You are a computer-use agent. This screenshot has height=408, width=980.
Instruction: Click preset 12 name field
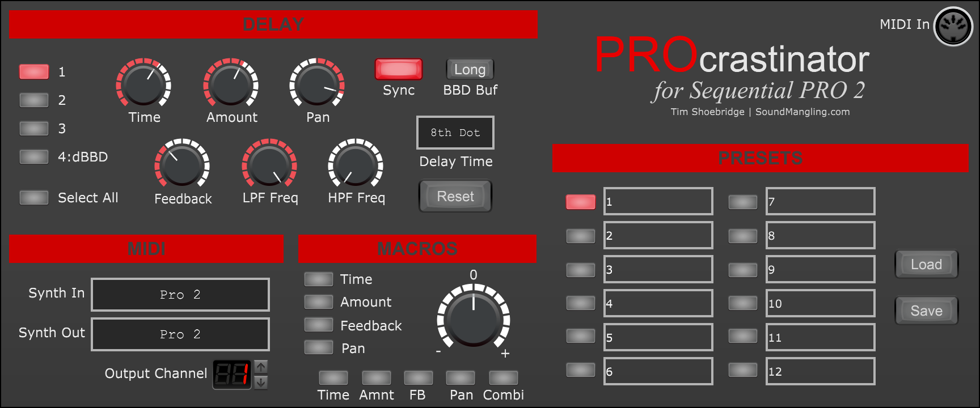pos(821,371)
